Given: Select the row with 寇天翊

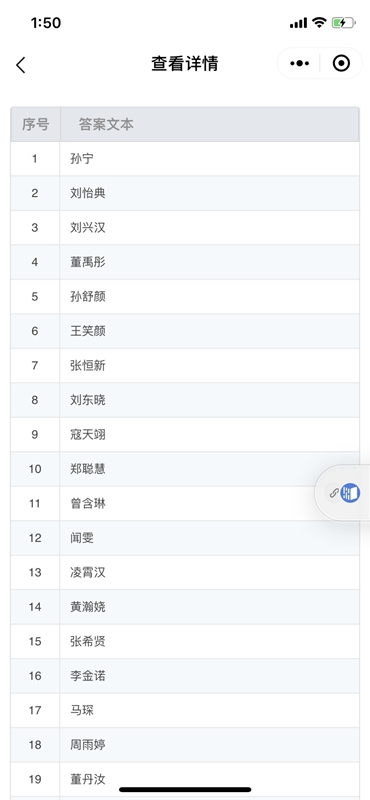Looking at the screenshot, I should click(185, 435).
